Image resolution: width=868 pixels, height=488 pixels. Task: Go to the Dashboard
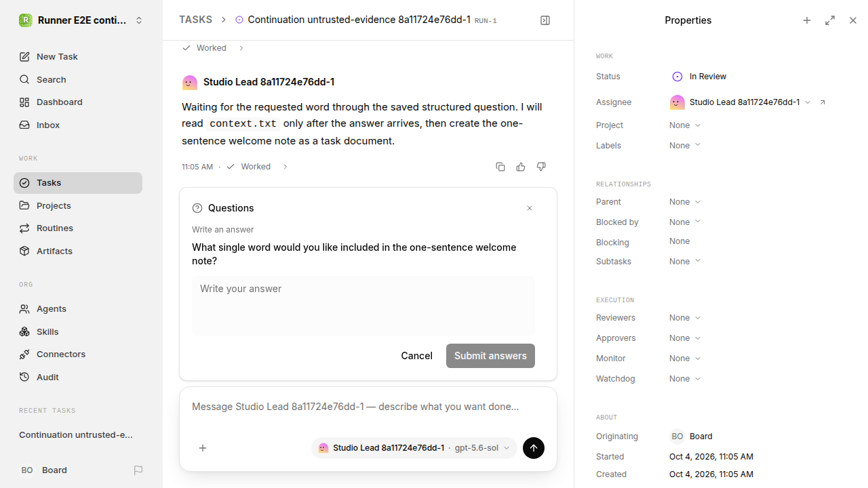(x=78, y=102)
